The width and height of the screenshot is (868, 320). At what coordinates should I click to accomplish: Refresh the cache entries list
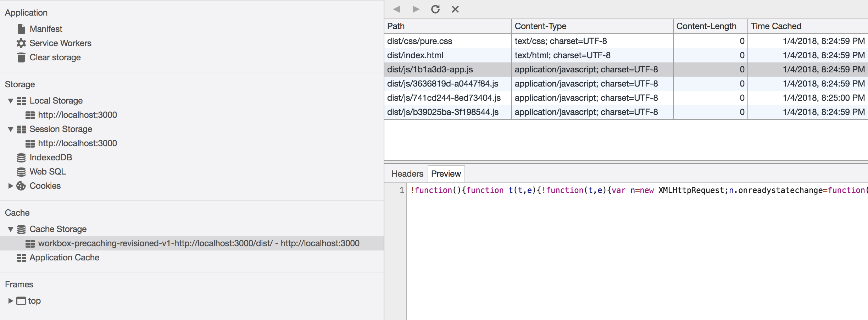(x=435, y=9)
